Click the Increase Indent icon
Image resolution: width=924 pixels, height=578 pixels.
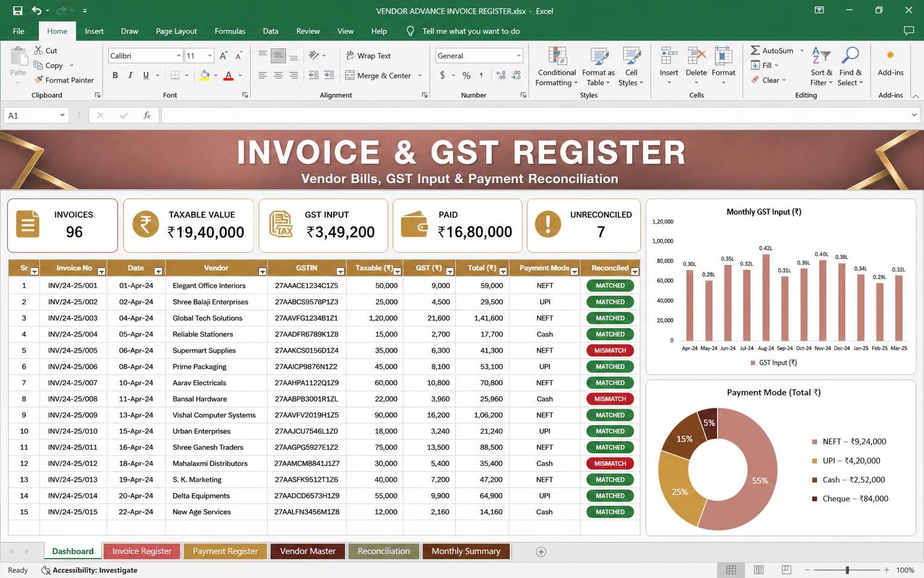click(x=329, y=75)
